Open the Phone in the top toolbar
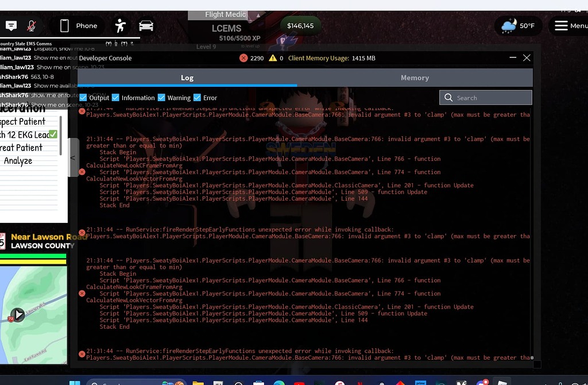 (78, 25)
